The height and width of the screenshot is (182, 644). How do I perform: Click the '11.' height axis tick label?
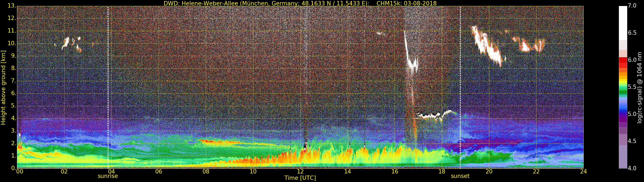point(12,31)
